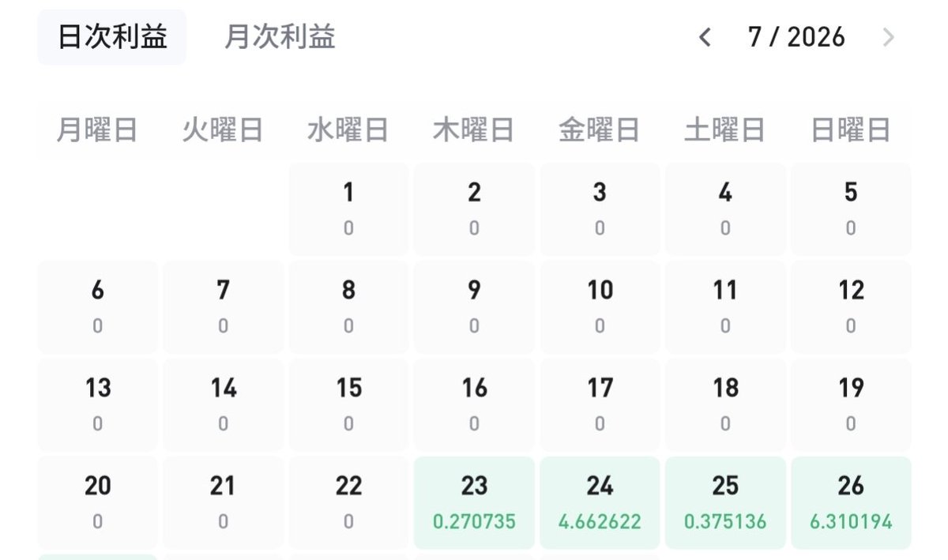Click the 土曜日 column header
The height and width of the screenshot is (560, 948).
tap(725, 130)
